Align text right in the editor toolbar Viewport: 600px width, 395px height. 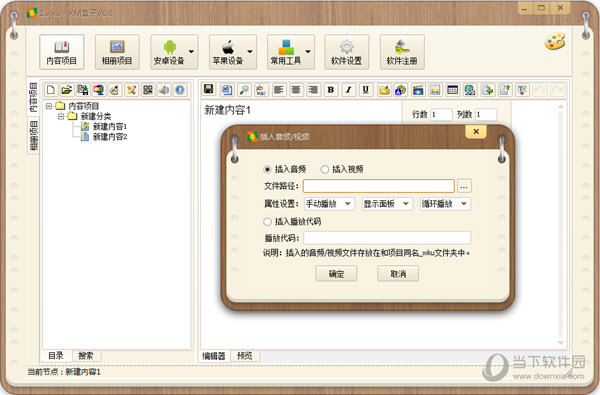(313, 90)
